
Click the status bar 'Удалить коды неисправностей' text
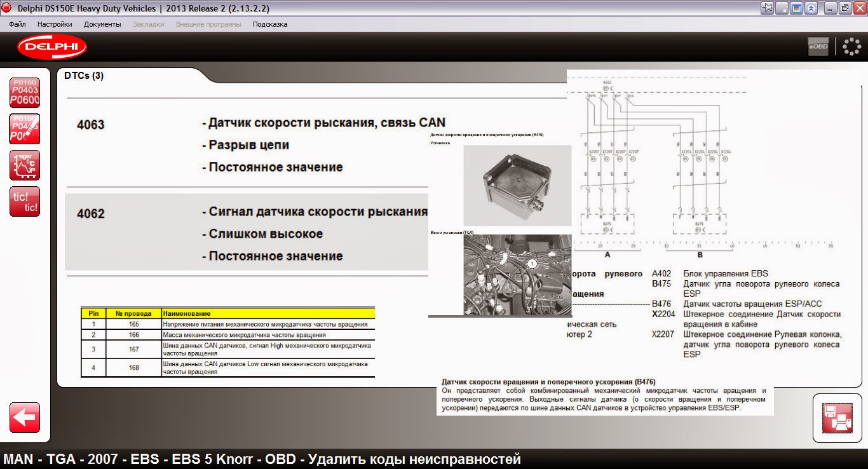[x=414, y=459]
